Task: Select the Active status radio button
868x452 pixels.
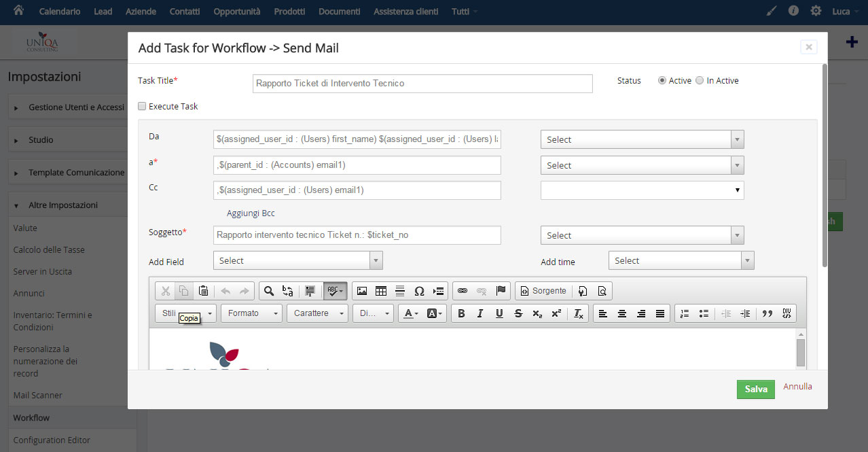Action: [x=662, y=80]
